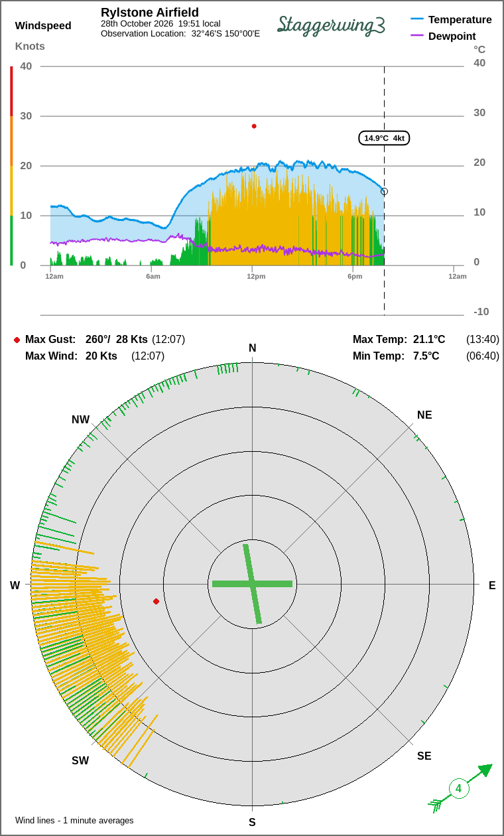This screenshot has width=504, height=836.
Task: Click the current reading circle on temperature line
Action: [384, 191]
